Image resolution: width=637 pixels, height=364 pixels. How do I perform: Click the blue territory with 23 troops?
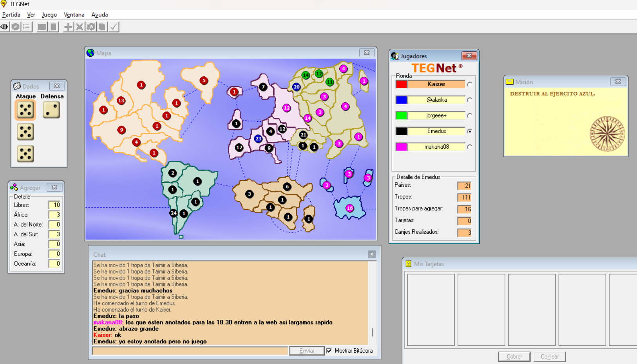[x=258, y=139]
